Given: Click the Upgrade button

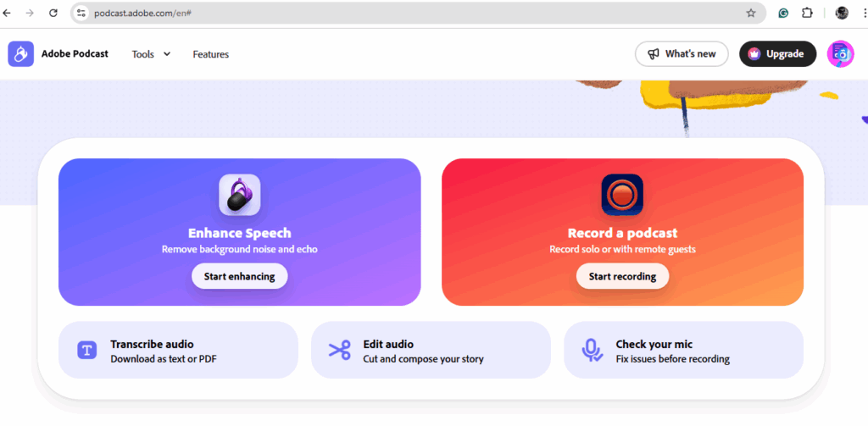Looking at the screenshot, I should [778, 53].
